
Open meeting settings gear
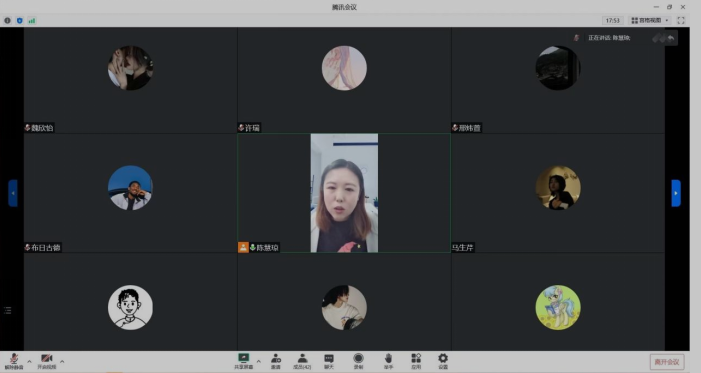pos(443,361)
